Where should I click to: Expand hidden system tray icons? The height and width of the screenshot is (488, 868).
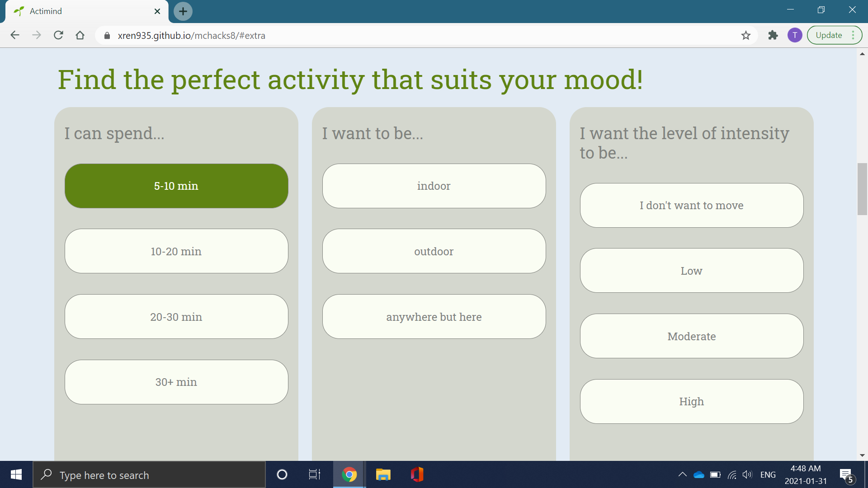tap(682, 474)
